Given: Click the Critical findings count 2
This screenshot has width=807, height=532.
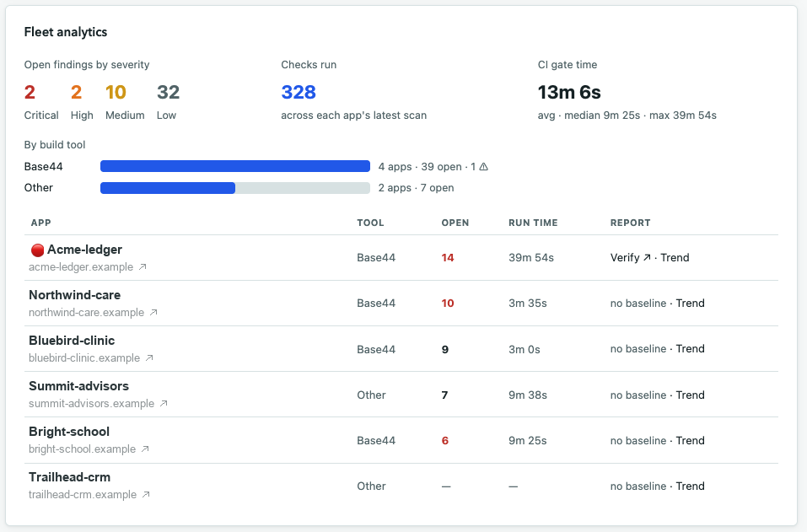Looking at the screenshot, I should tap(30, 92).
